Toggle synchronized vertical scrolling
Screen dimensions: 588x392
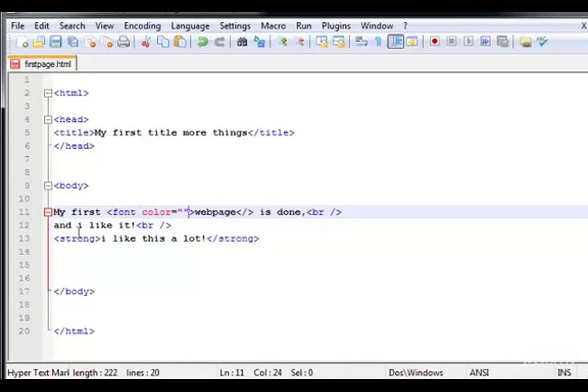point(322,41)
